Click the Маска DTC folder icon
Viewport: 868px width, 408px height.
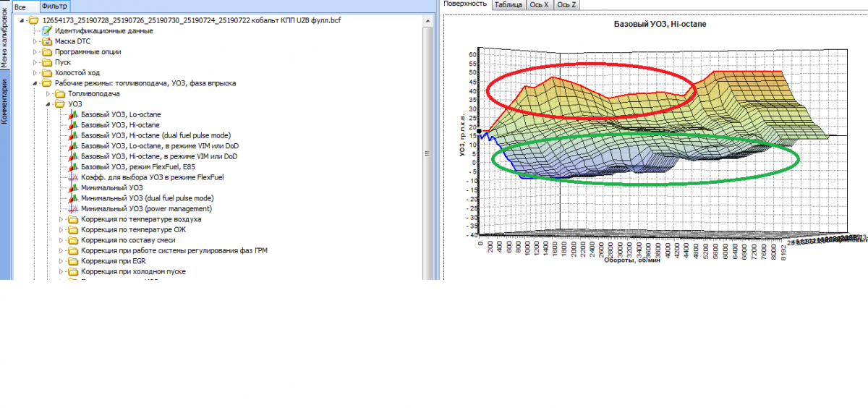coord(47,41)
